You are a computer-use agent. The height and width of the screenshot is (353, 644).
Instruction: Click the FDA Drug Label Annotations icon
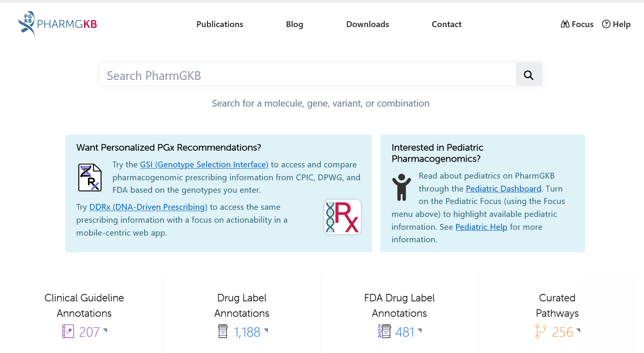384,331
